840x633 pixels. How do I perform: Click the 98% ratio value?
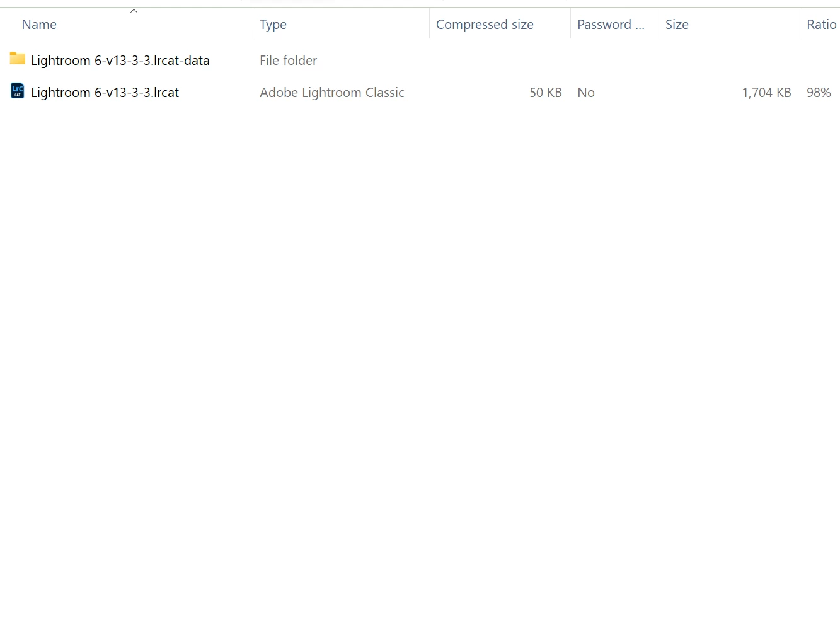819,93
